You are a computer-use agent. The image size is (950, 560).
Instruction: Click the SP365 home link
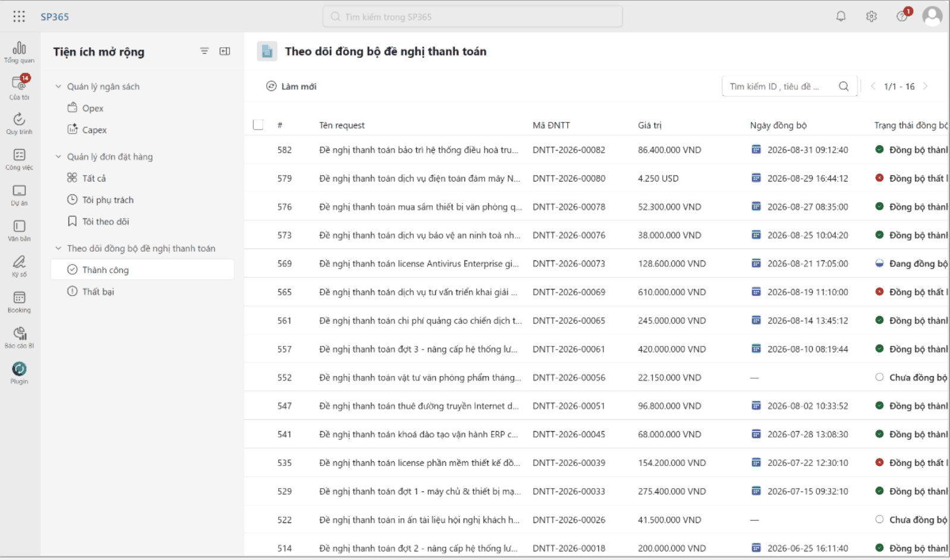[x=55, y=17]
